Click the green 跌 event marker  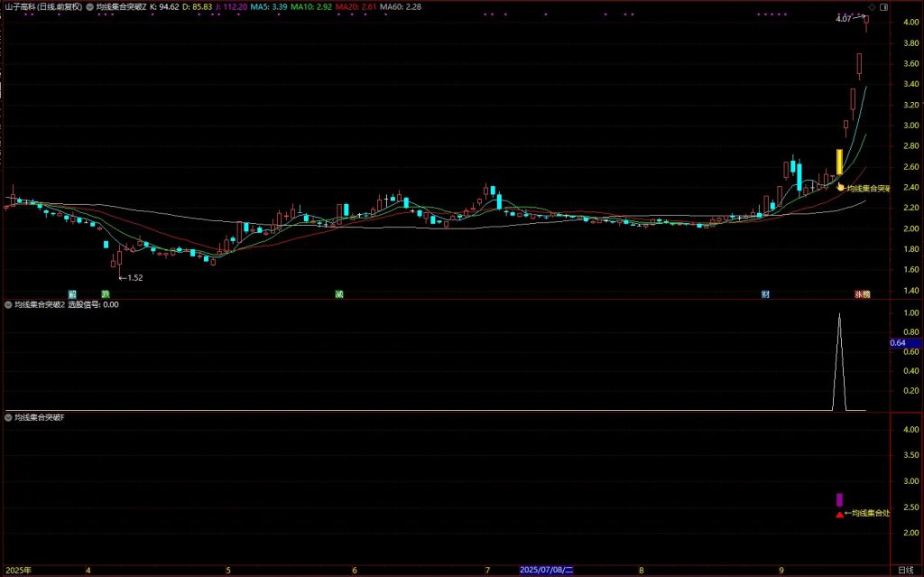coord(106,293)
